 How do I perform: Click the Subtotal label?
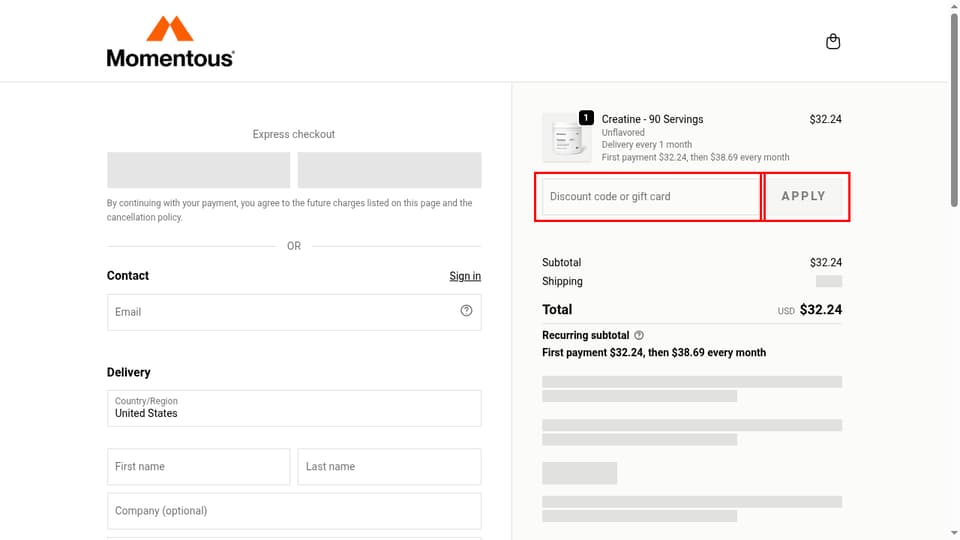point(561,263)
